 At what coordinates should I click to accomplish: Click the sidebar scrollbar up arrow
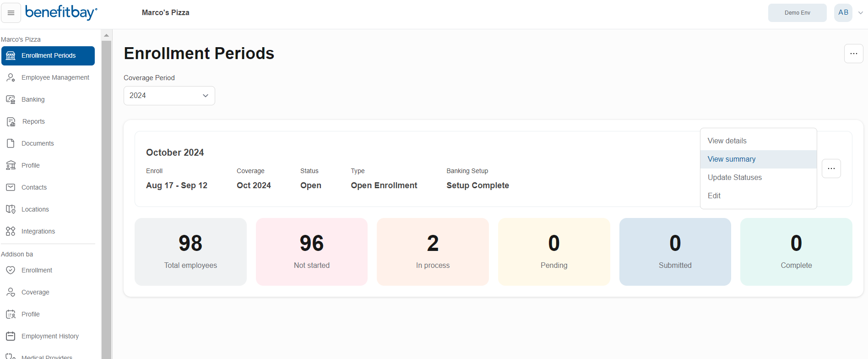[107, 35]
